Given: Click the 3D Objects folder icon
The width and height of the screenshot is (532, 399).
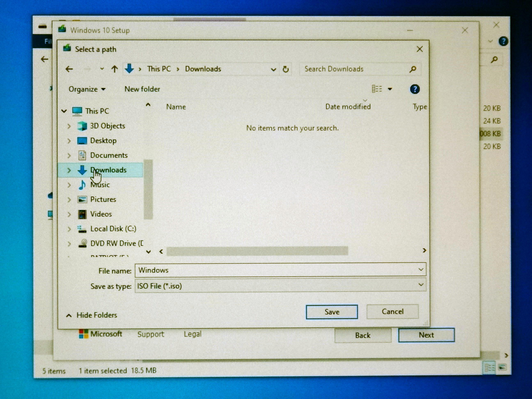Looking at the screenshot, I should pyautogui.click(x=82, y=126).
